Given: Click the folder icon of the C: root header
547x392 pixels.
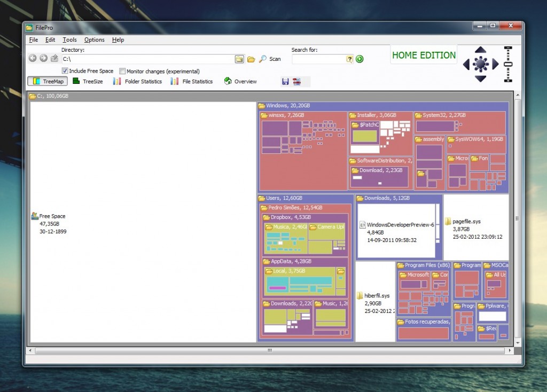Looking at the screenshot, I should click(33, 96).
